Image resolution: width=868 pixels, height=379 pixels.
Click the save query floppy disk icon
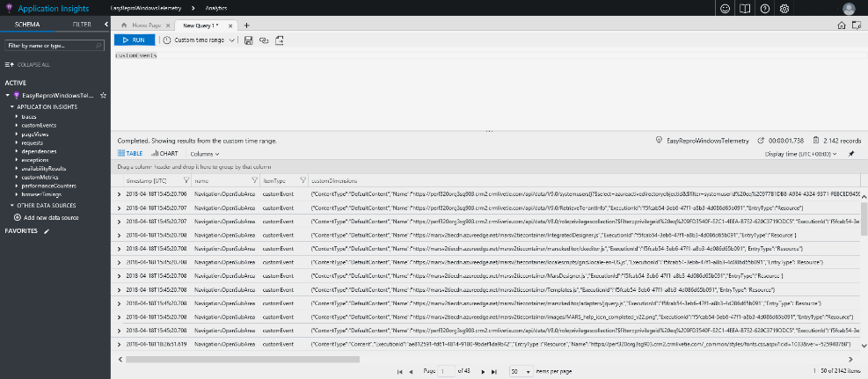[249, 40]
